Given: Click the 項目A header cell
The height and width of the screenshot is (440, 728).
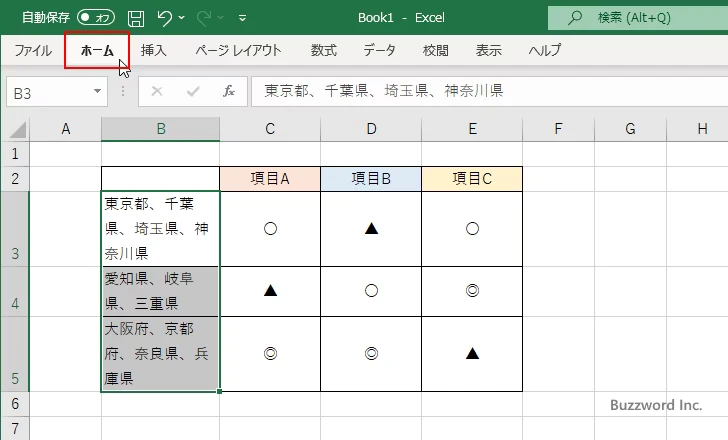Looking at the screenshot, I should click(x=270, y=179).
